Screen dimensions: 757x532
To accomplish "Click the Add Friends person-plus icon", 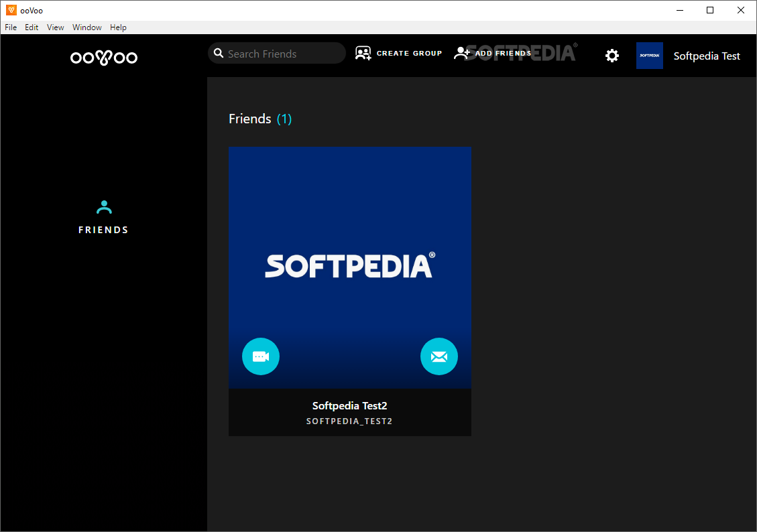I will point(462,53).
